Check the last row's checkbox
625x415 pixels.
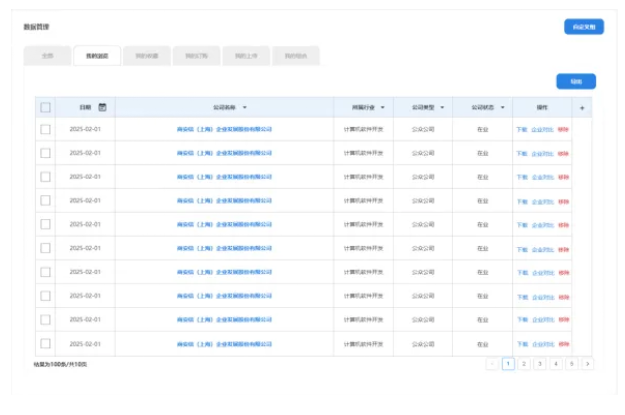45,344
